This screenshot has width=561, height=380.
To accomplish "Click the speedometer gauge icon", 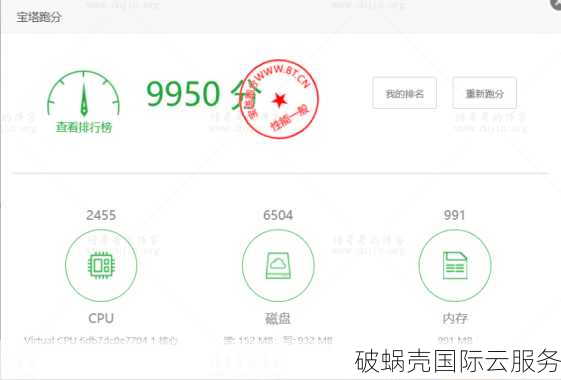I will [84, 94].
